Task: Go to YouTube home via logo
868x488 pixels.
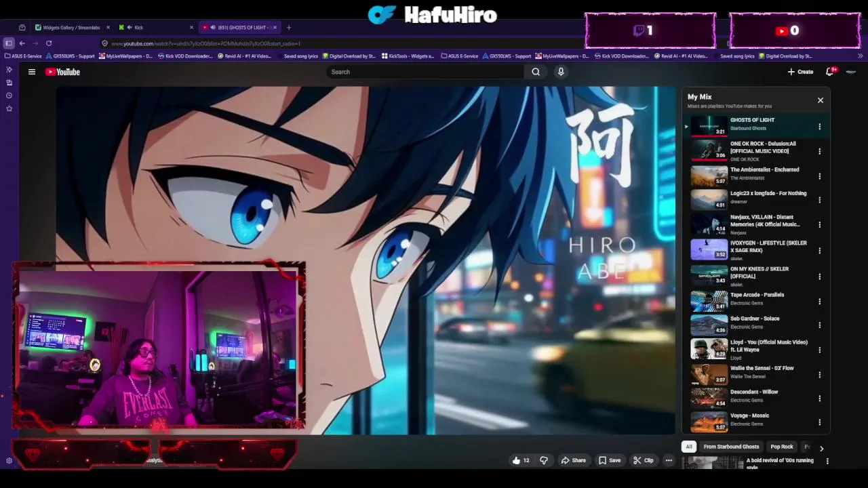Action: coord(62,72)
